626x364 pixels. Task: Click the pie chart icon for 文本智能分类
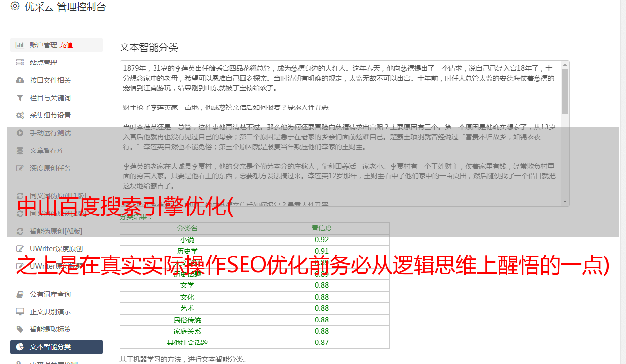[x=20, y=347]
